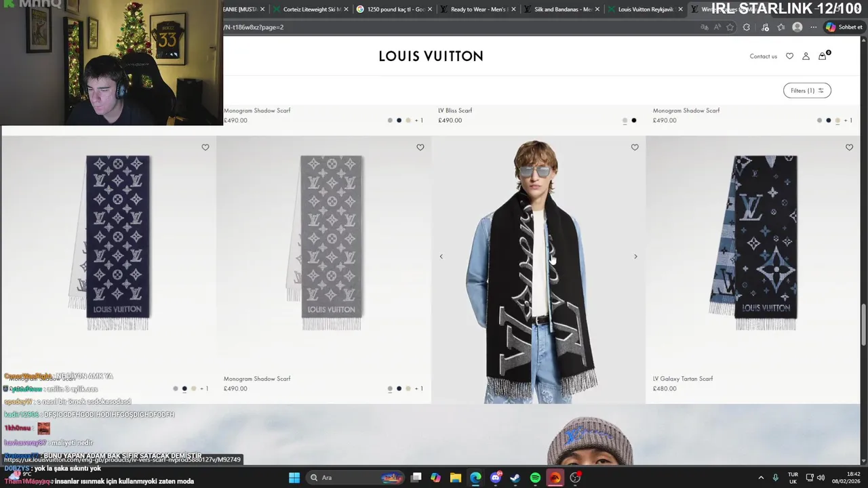Open the LV Galaxy Tartan Scarf title
This screenshot has width=868, height=488.
tap(683, 379)
